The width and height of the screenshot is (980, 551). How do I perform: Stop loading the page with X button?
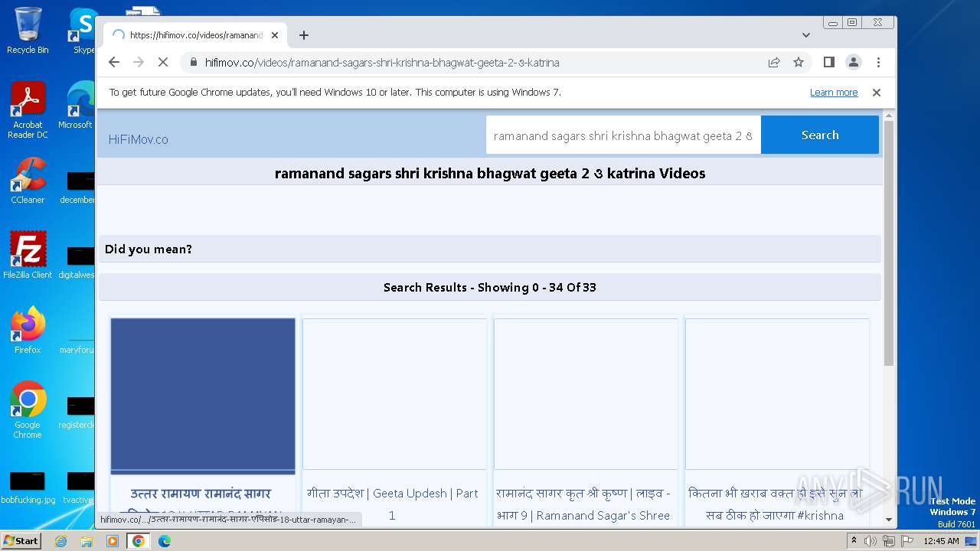163,63
